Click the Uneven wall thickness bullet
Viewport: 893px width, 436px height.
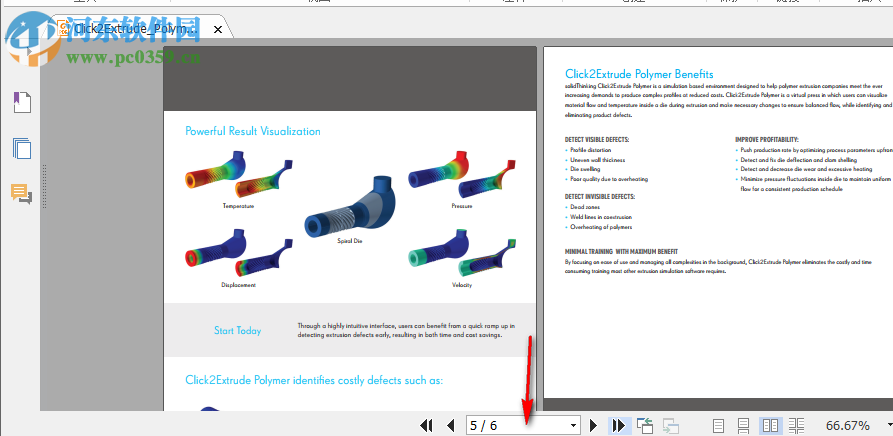[x=597, y=160]
